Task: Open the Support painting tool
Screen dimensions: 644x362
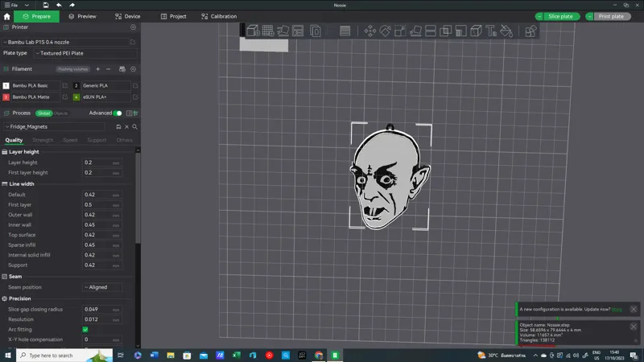Action: (460, 31)
